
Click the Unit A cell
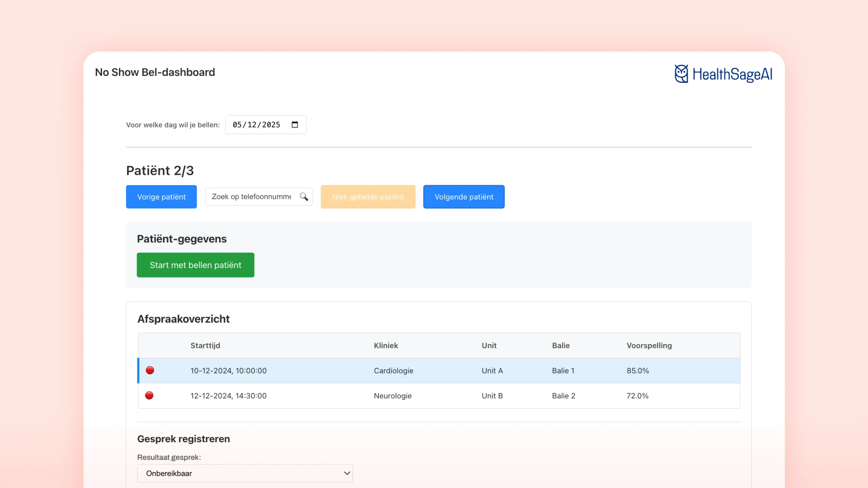click(x=492, y=370)
